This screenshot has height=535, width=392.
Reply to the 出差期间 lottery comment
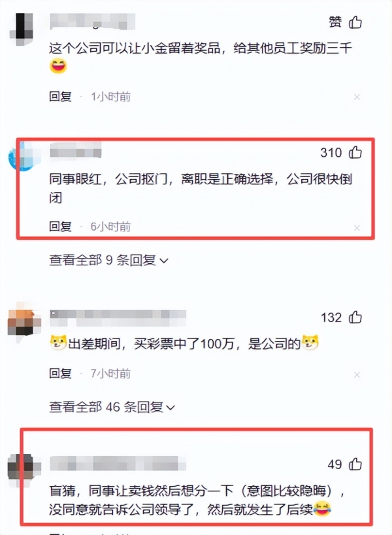coord(60,374)
